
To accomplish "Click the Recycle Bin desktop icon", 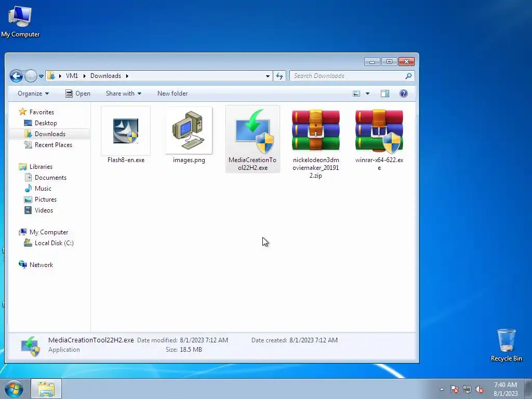I will (x=506, y=345).
